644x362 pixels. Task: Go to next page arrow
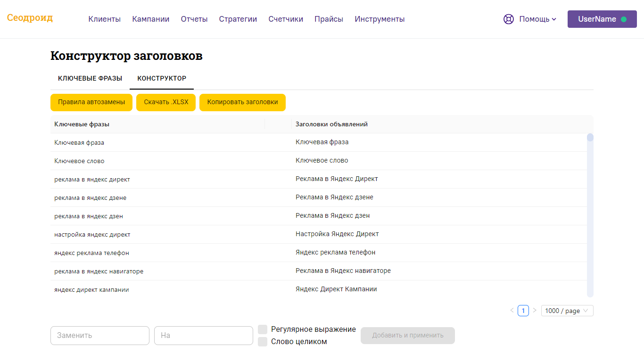coord(535,311)
